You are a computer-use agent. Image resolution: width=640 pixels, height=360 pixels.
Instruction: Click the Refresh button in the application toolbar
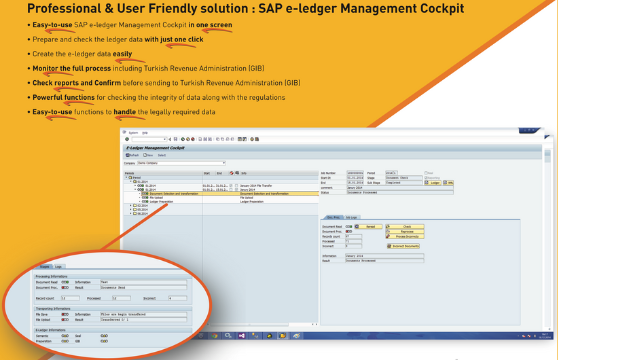coord(132,155)
